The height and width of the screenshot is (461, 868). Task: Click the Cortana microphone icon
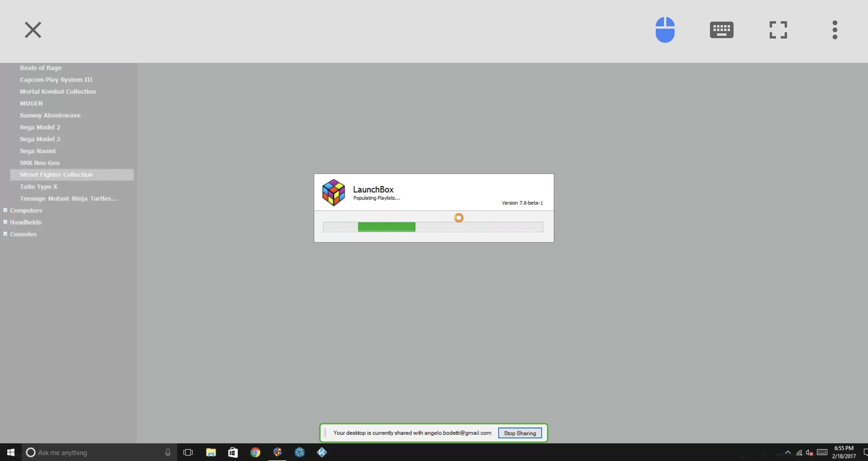click(x=168, y=452)
